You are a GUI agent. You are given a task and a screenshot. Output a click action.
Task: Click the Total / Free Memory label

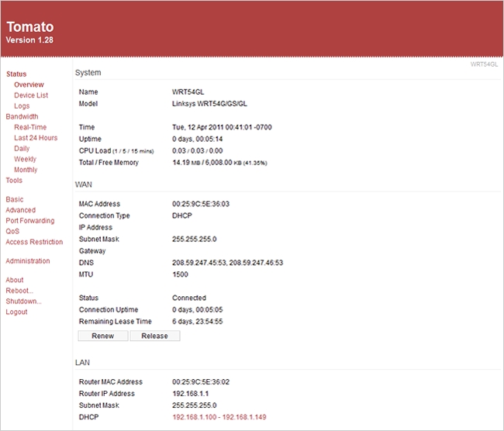[x=109, y=162]
